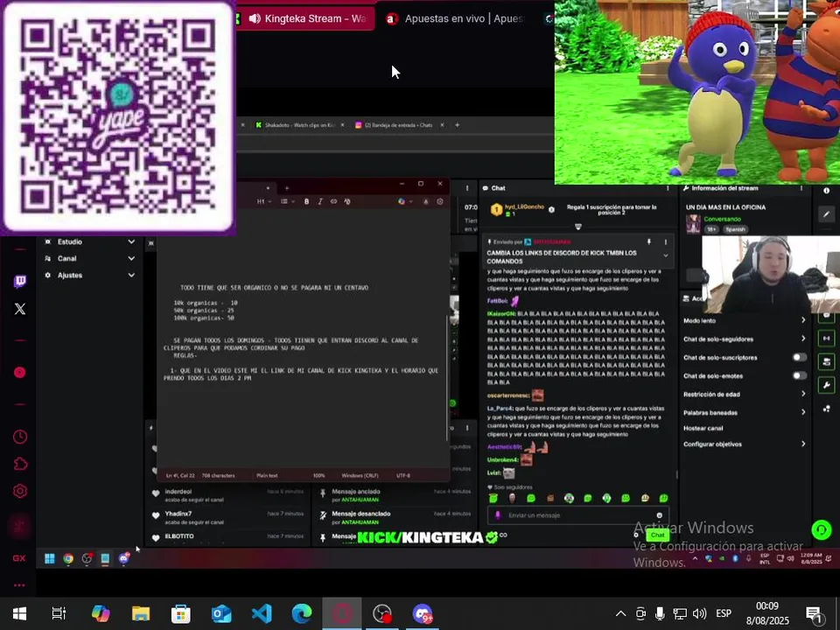The height and width of the screenshot is (630, 840).
Task: Open Palabras baneadas settings
Action: (x=745, y=412)
